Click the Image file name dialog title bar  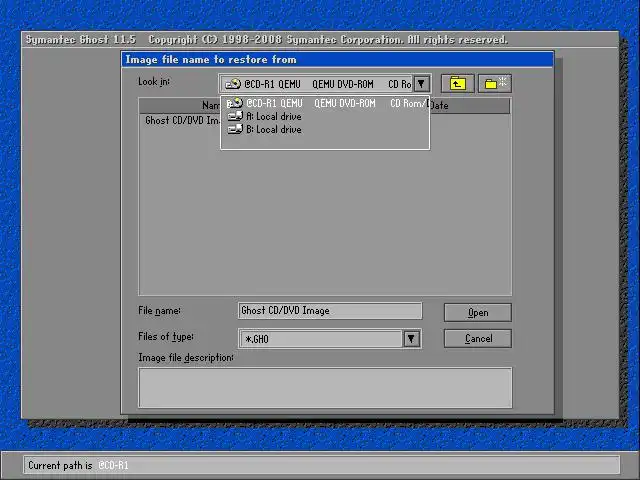click(337, 60)
